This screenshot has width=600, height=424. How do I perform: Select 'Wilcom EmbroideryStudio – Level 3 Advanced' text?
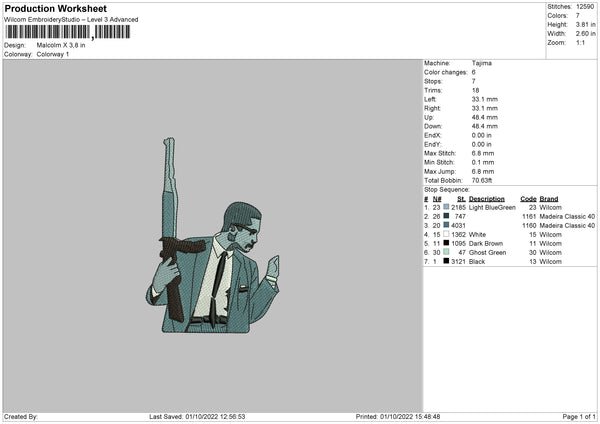(x=71, y=20)
